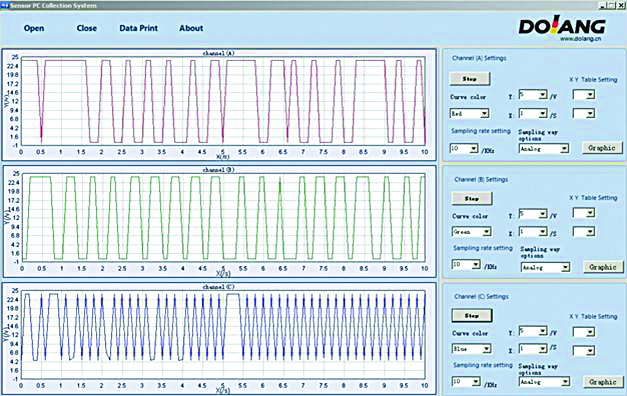This screenshot has width=627, height=396.
Task: Expand Channel C X seconds scale dropdown
Action: (533, 349)
